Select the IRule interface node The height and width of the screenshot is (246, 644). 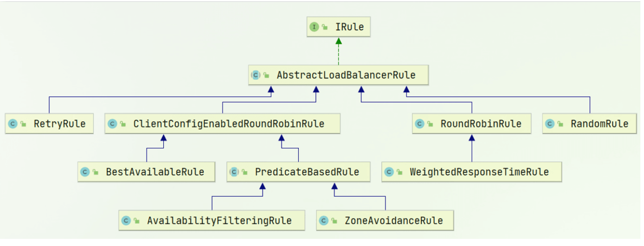coord(339,27)
